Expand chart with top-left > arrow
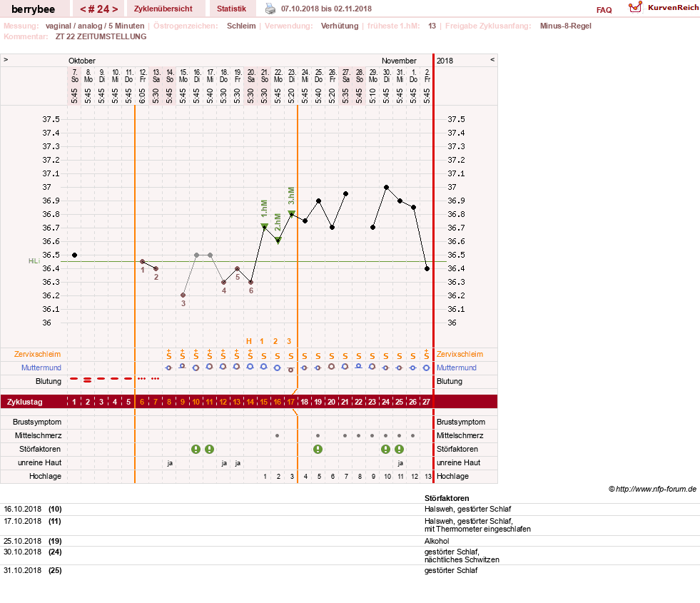 6,59
